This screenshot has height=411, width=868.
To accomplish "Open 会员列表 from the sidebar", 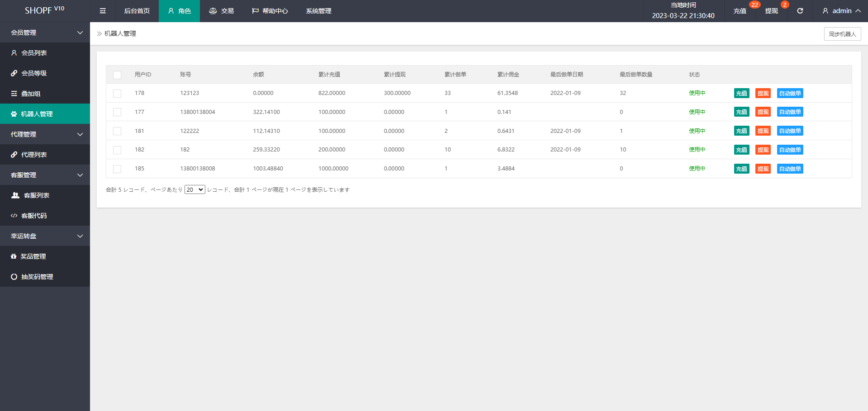I will (34, 53).
